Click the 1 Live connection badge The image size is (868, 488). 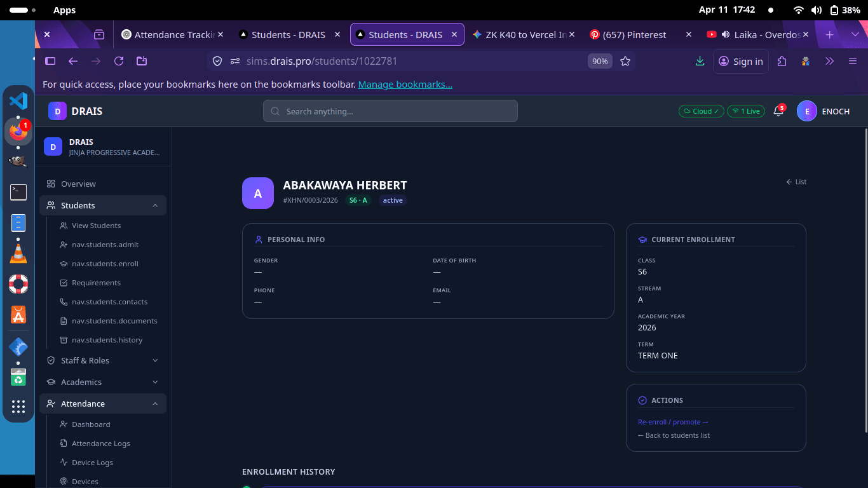pyautogui.click(x=745, y=111)
